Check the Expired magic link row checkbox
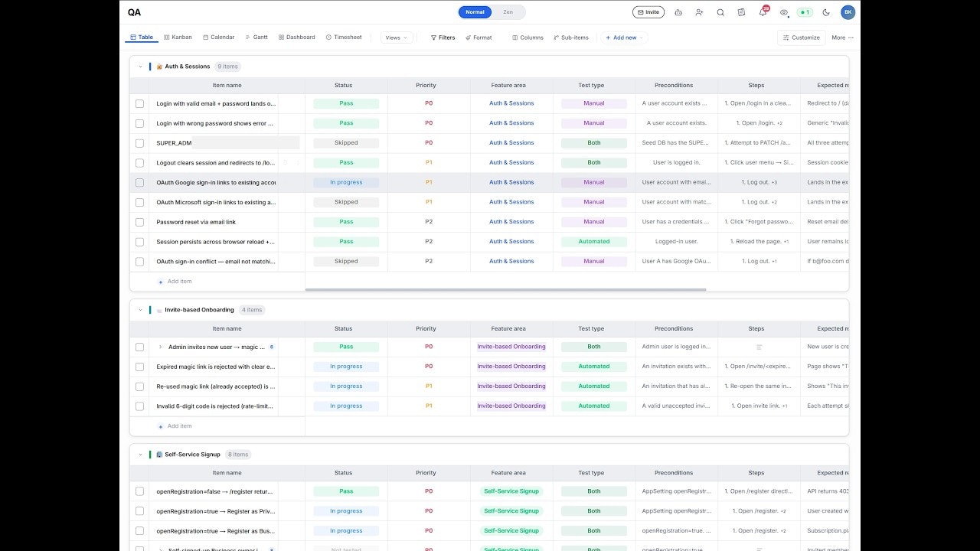Image resolution: width=980 pixels, height=551 pixels. [x=139, y=367]
